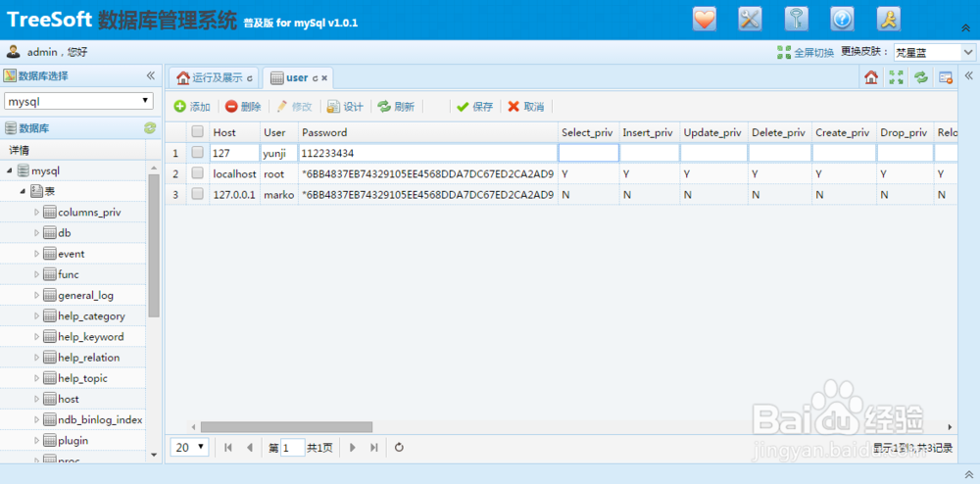Go to next page of grid
Image resolution: width=980 pixels, height=484 pixels.
coord(353,447)
